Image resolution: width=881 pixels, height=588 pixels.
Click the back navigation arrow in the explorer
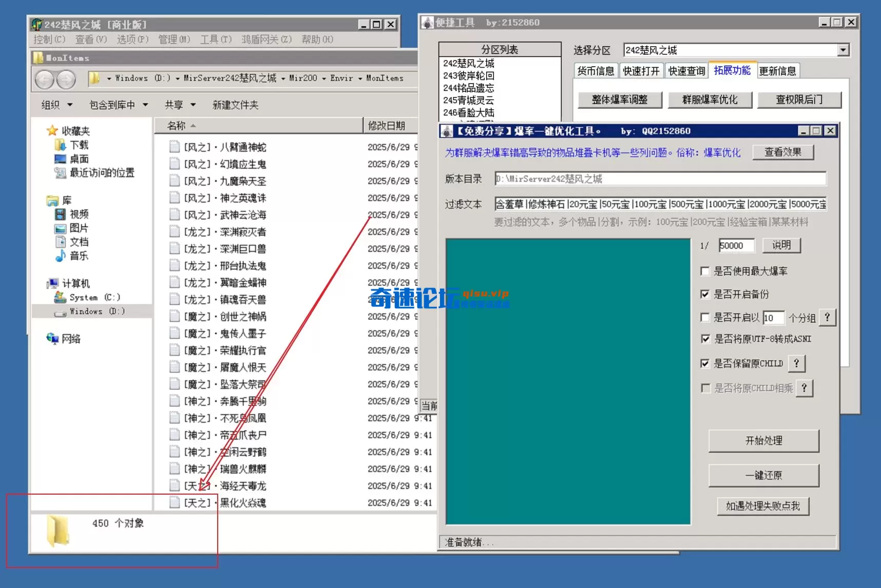[x=45, y=80]
